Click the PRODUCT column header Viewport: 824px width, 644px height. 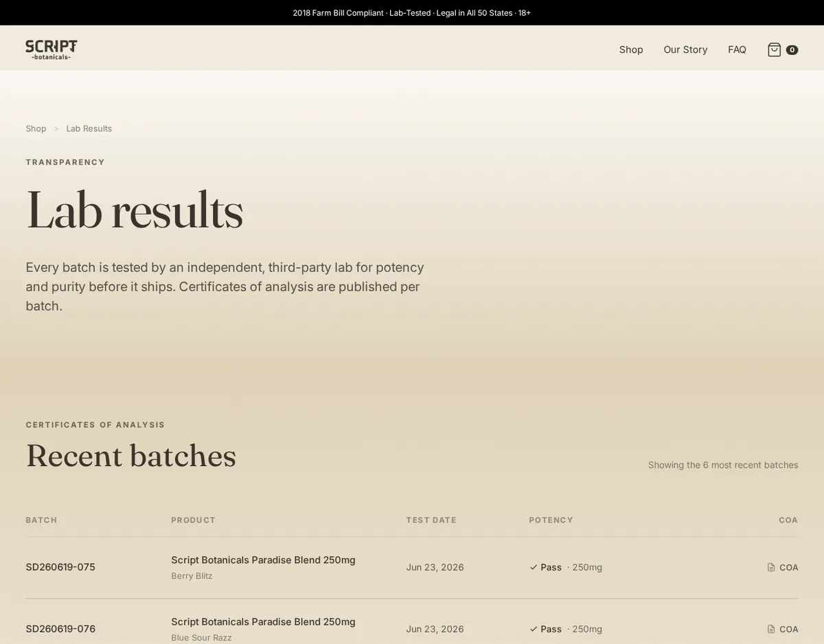(194, 520)
